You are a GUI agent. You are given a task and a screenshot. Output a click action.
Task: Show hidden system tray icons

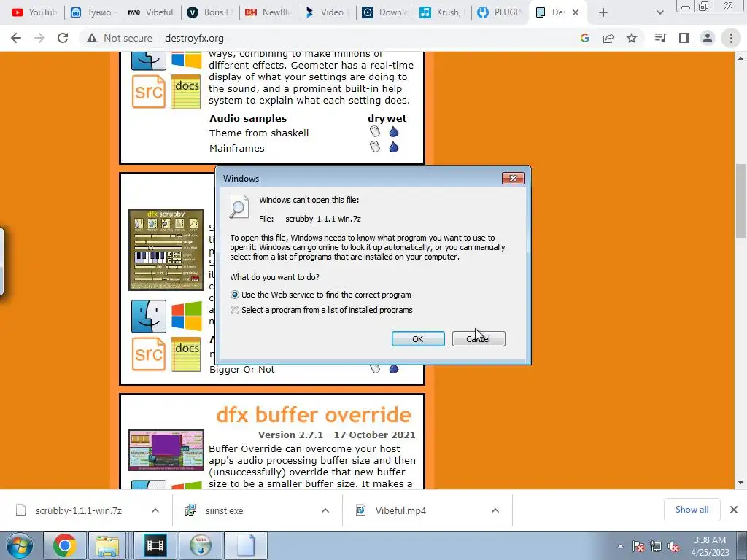(620, 546)
